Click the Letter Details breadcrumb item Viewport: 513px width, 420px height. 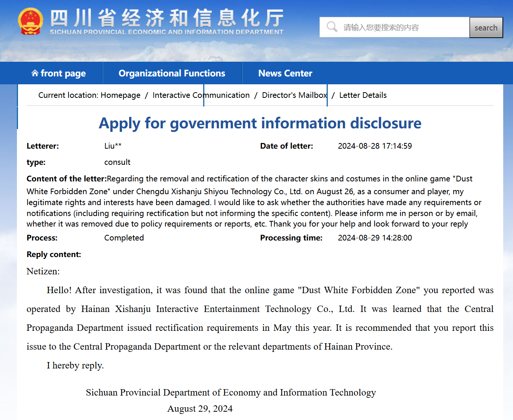[x=363, y=95]
